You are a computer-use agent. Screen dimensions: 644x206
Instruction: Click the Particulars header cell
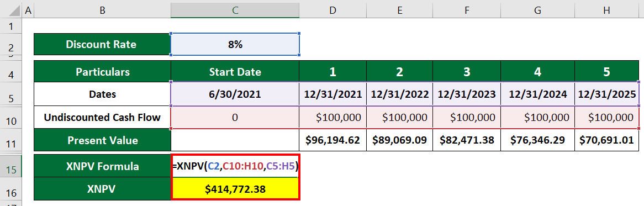coord(102,72)
